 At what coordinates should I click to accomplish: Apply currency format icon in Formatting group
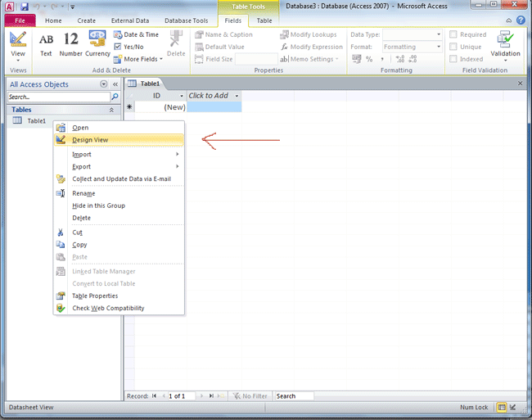pos(356,59)
